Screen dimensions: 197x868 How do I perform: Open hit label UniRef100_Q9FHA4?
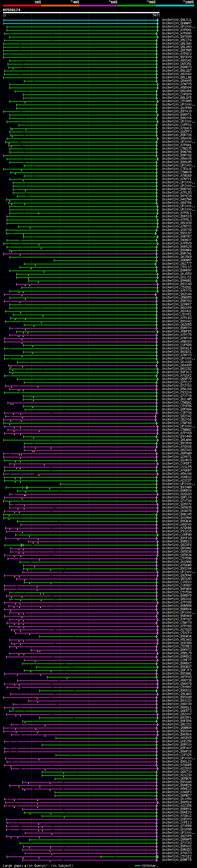pyautogui.click(x=176, y=410)
